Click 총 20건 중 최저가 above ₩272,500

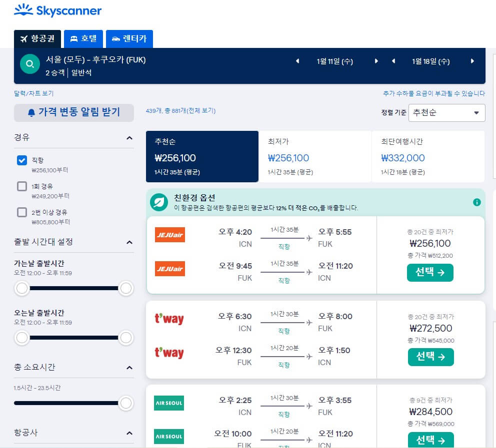click(430, 317)
